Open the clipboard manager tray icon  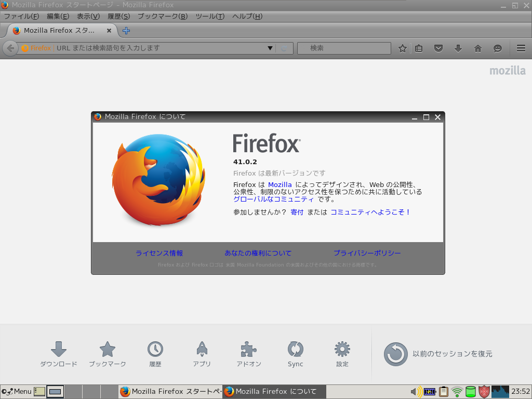[443, 392]
